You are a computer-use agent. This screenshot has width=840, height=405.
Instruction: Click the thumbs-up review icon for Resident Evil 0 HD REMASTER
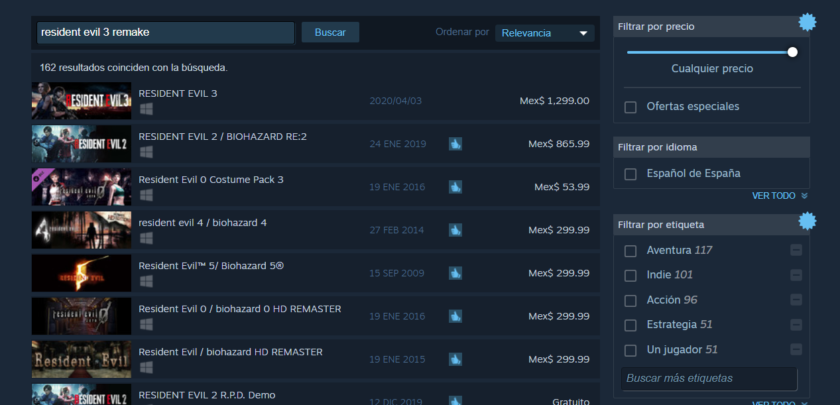(455, 316)
